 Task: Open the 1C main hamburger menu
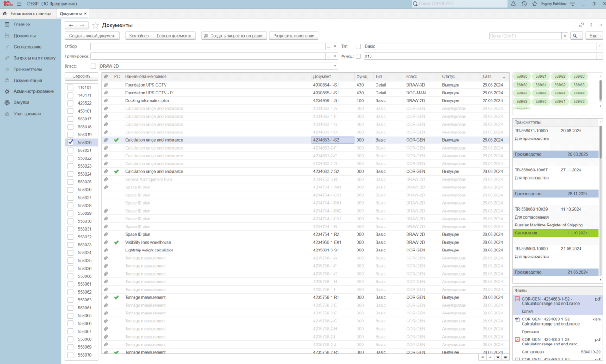point(19,4)
